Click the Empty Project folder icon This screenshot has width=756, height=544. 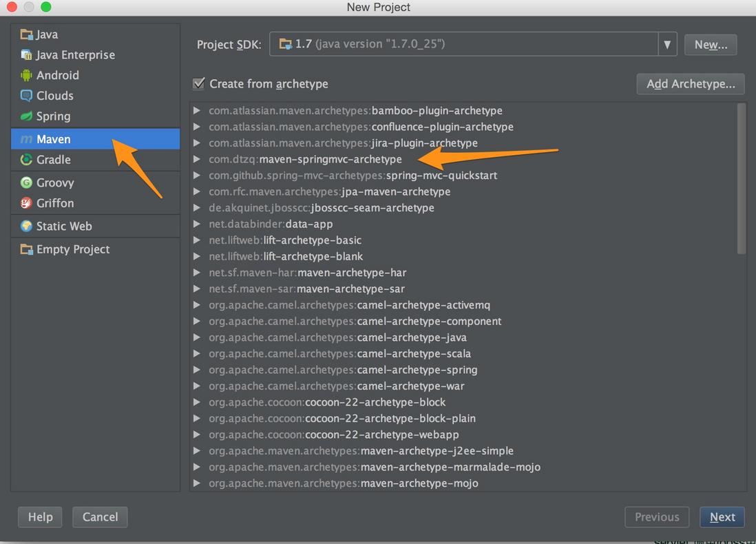click(26, 249)
